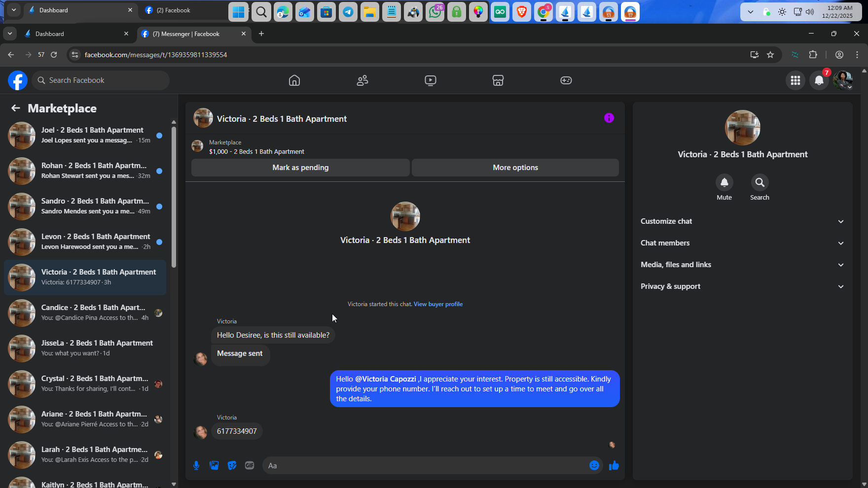Open the emoji picker in message box

click(x=594, y=465)
